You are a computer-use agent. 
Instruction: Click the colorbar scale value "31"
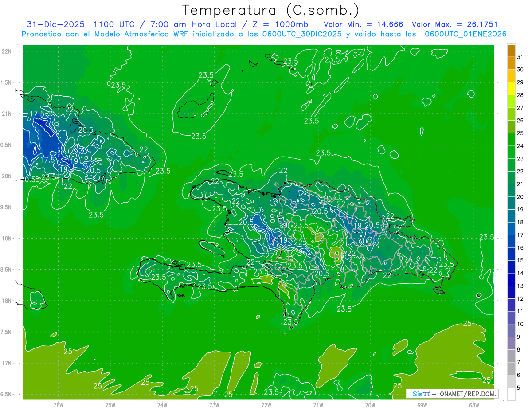(x=520, y=57)
